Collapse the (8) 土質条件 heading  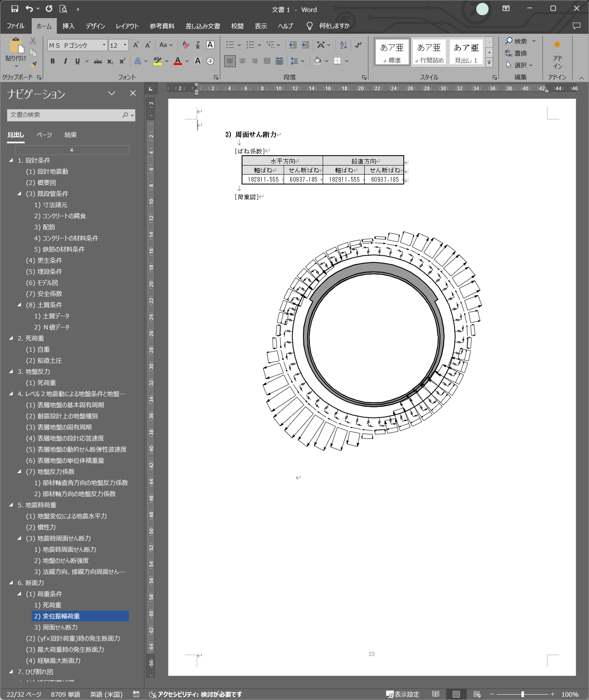19,305
